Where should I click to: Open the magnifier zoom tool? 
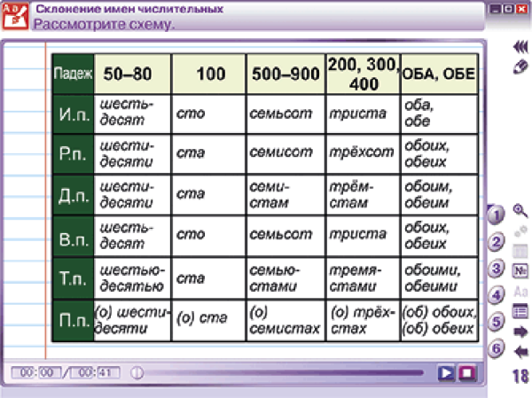coord(520,212)
